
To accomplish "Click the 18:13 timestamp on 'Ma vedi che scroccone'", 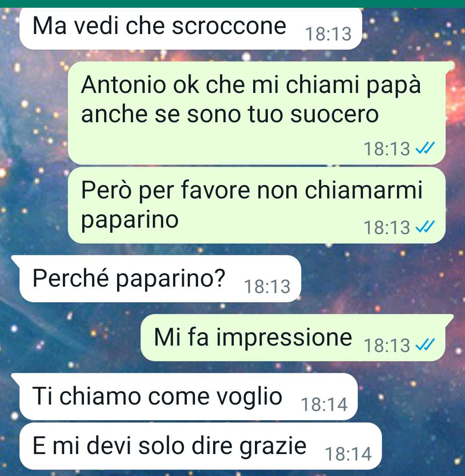I will click(329, 34).
